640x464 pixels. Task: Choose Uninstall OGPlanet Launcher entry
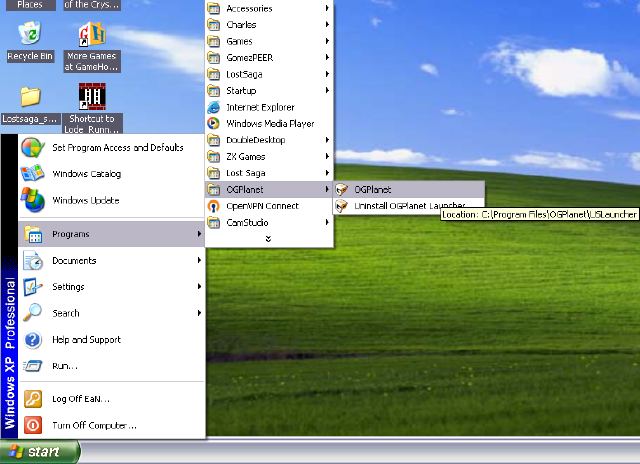point(409,206)
